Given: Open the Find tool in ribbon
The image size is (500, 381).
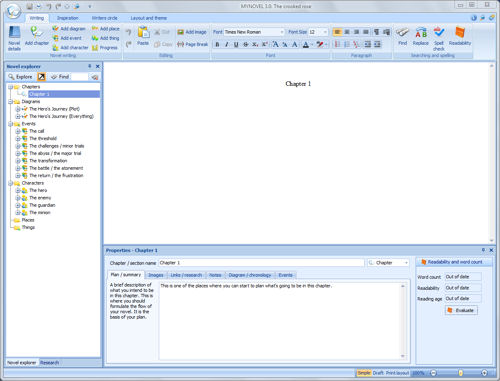Looking at the screenshot, I should 403,37.
